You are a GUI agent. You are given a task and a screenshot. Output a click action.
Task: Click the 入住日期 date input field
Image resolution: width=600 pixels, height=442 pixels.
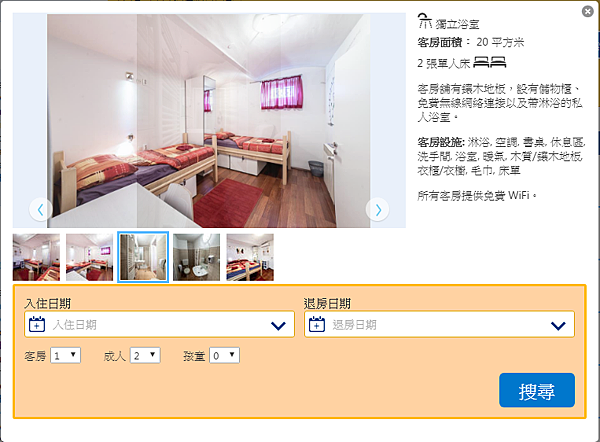click(159, 325)
